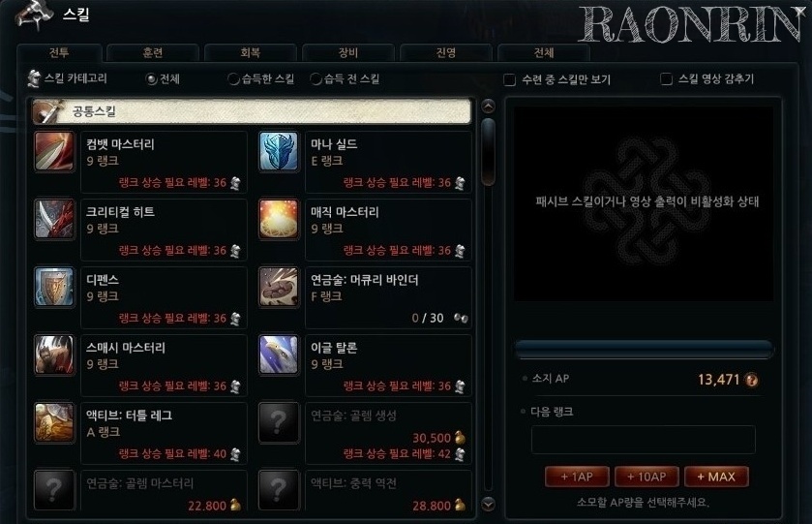Select the 마나 실드 skill icon
This screenshot has height=524, width=812.
click(x=279, y=151)
